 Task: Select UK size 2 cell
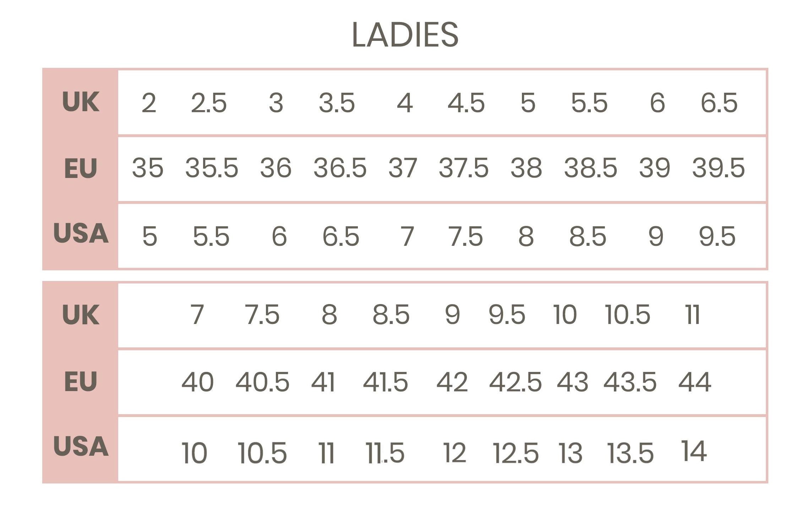149,103
